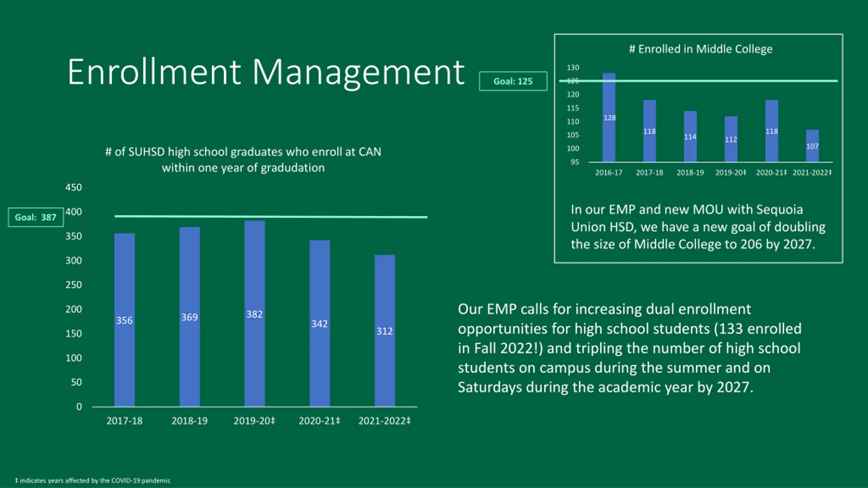
Task: Select the Sequoia Union HSD MOU paragraph
Action: pos(698,227)
